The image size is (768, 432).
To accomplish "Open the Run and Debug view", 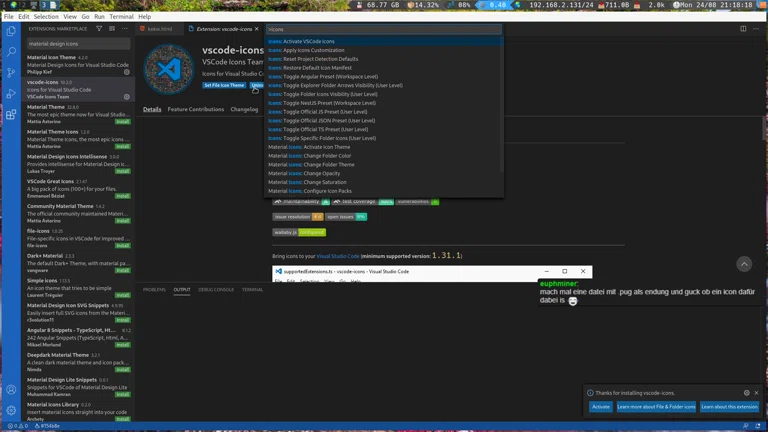I will [x=11, y=94].
